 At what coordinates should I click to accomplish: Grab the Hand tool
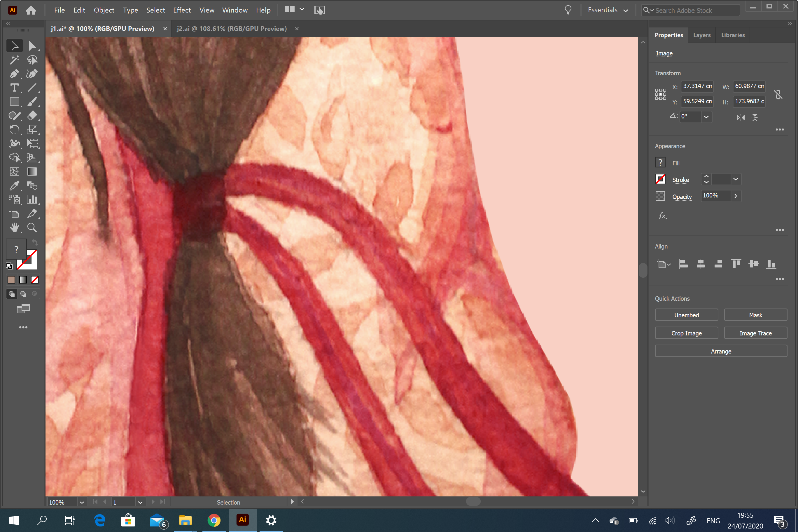click(x=14, y=228)
